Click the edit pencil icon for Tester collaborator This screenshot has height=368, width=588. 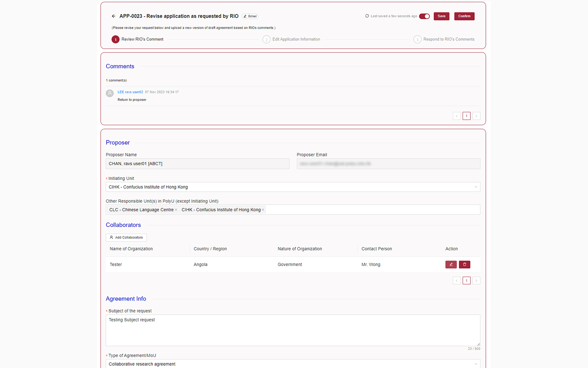point(451,264)
